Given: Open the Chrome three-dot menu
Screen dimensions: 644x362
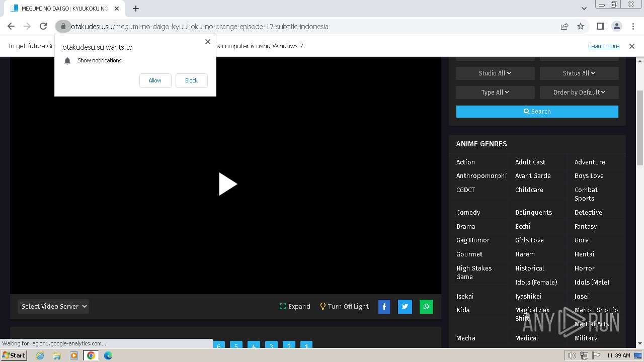Looking at the screenshot, I should click(632, 26).
